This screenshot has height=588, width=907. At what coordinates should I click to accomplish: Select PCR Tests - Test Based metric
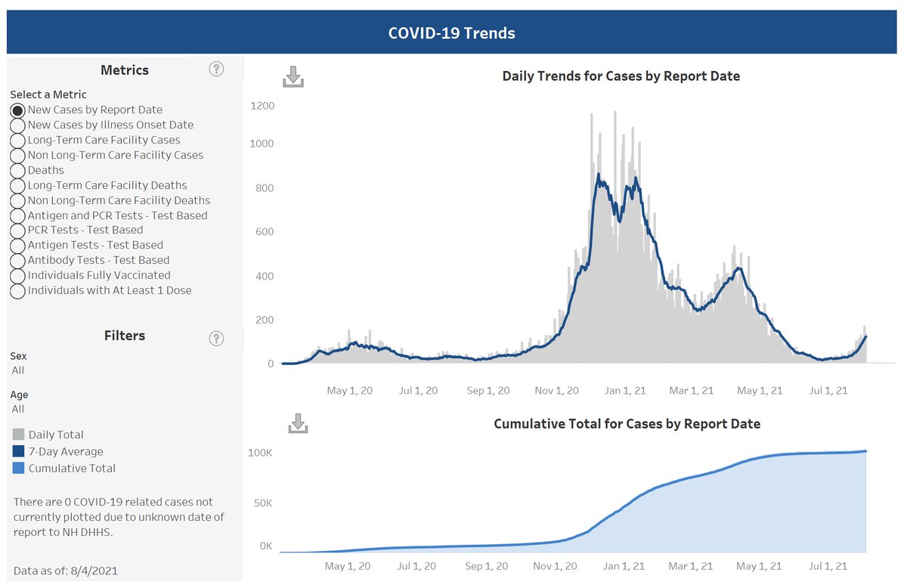point(17,230)
